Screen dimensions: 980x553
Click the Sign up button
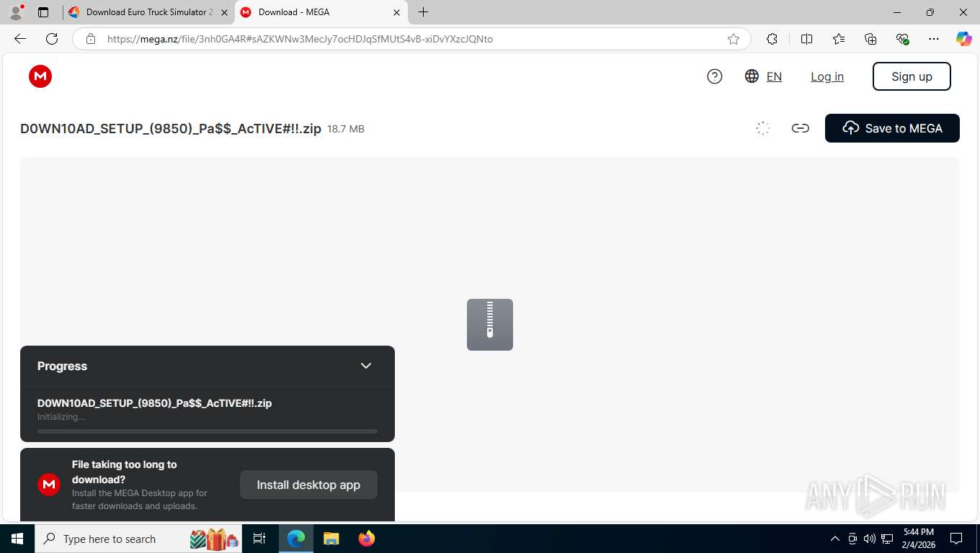912,76
